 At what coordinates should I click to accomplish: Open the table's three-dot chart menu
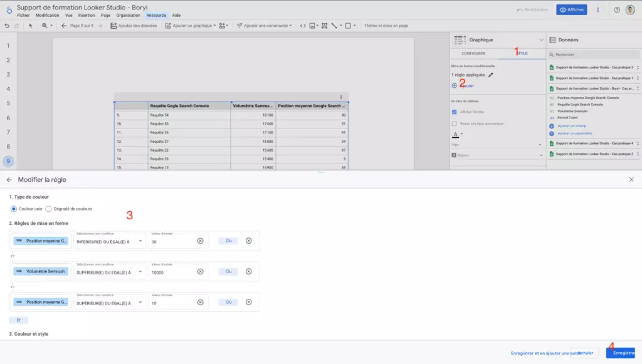click(340, 97)
